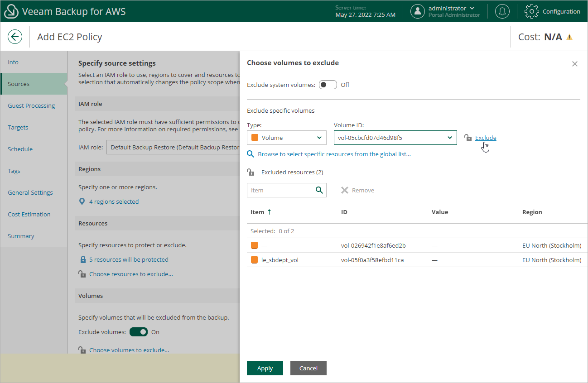Click the lock icon beside Excluded resources
Viewport: 588px width, 383px height.
pyautogui.click(x=251, y=172)
